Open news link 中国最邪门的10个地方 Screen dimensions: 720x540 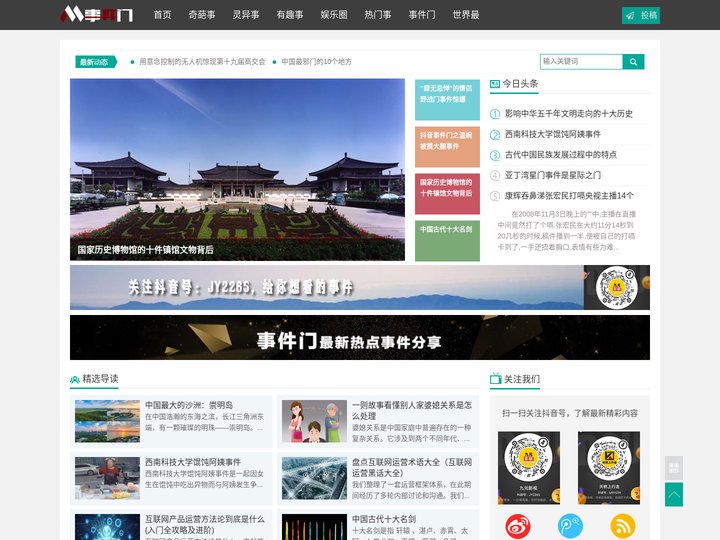316,62
